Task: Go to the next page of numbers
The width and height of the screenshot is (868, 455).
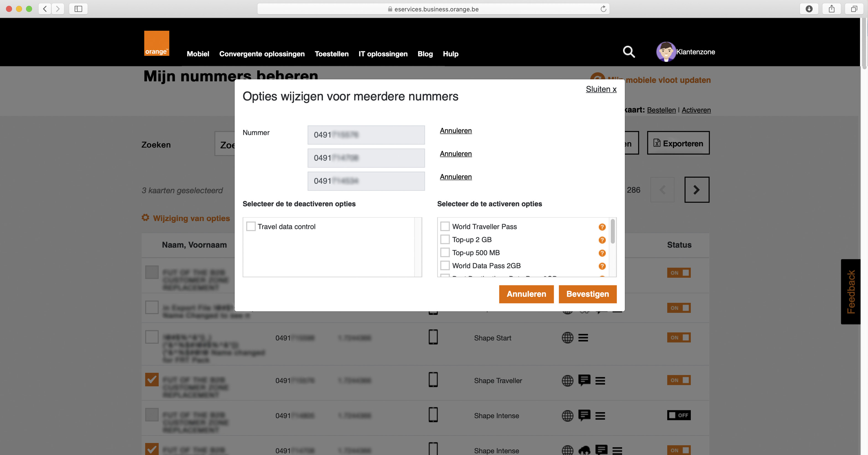Action: 697,190
